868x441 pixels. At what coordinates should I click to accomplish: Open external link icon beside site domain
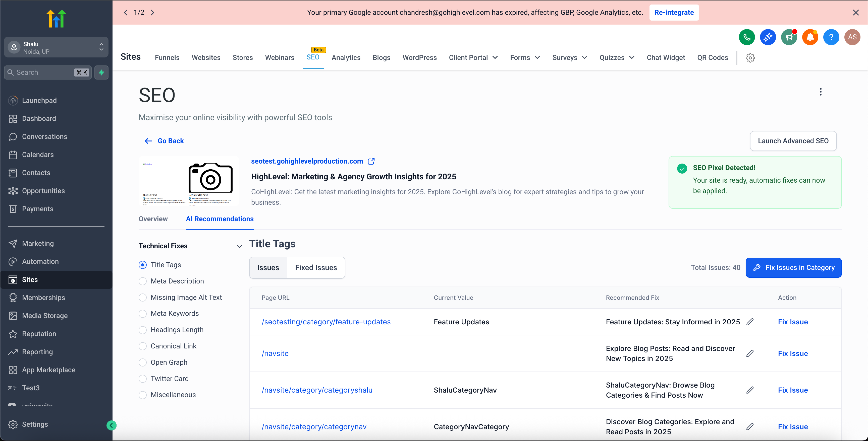pos(371,161)
